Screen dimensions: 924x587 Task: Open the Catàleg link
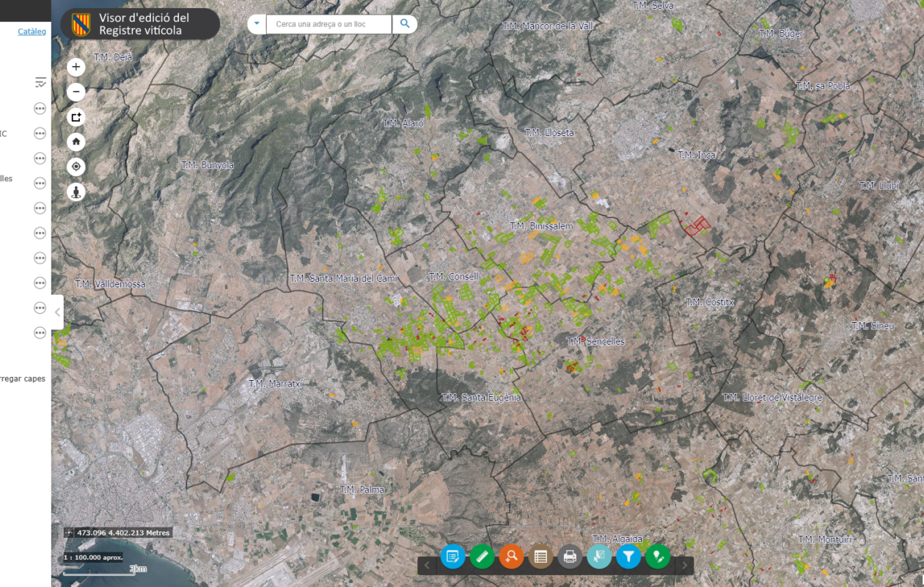32,32
